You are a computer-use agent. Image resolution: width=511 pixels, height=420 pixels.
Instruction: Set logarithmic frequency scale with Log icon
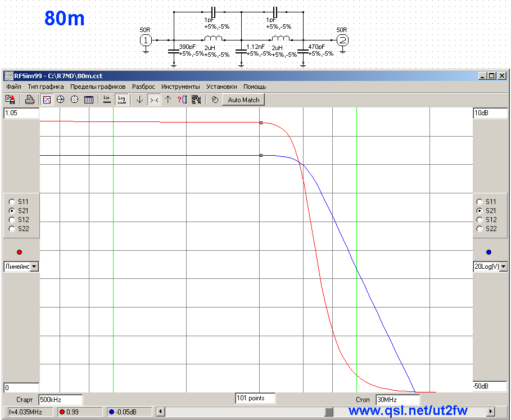121,100
